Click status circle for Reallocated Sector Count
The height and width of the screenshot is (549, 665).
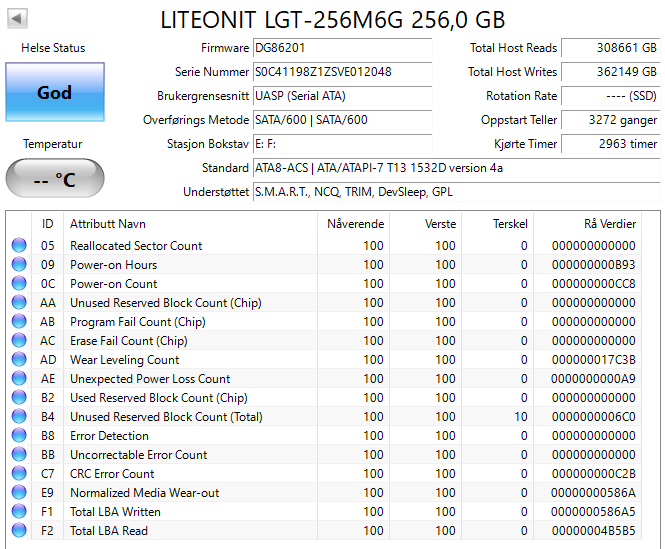coord(19,245)
